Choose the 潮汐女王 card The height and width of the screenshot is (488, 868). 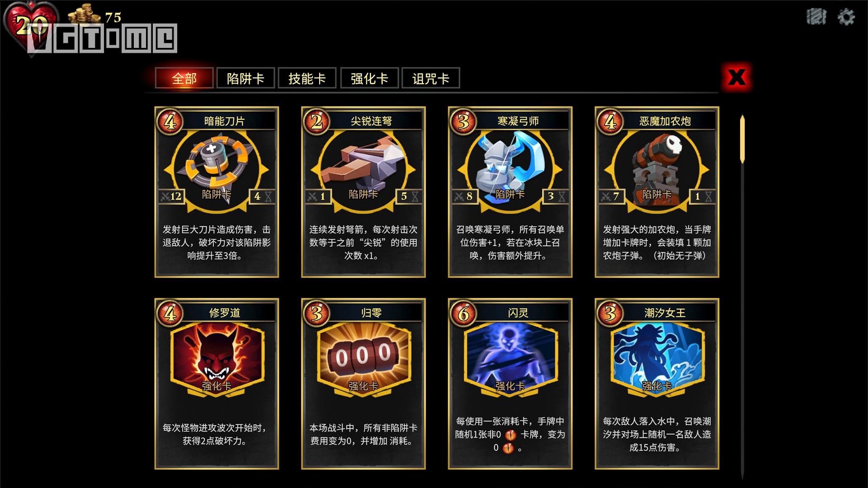[656, 384]
